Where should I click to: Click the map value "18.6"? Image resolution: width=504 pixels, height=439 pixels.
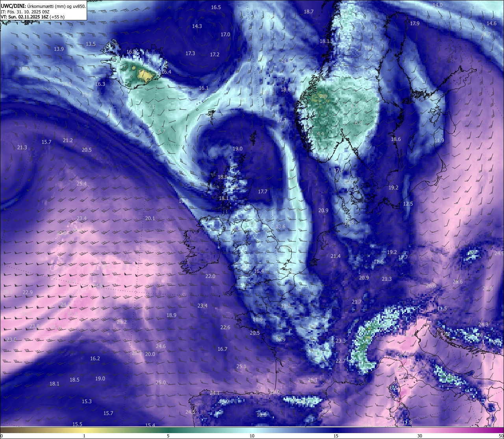point(396,139)
